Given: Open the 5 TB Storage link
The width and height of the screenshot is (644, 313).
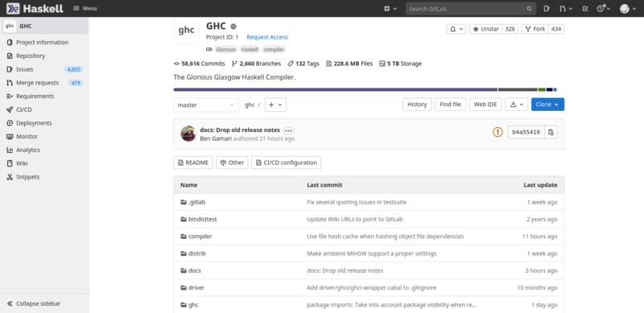Looking at the screenshot, I should (x=400, y=64).
